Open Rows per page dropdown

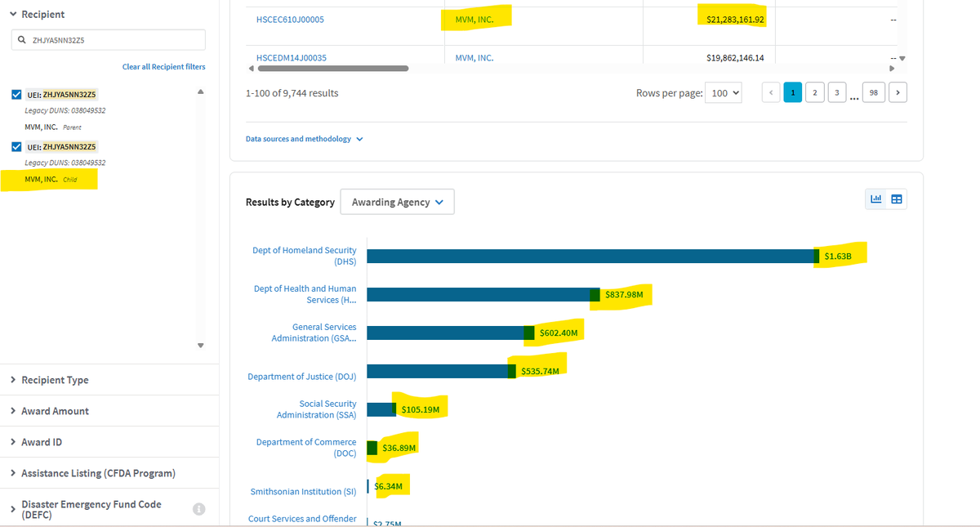click(725, 92)
